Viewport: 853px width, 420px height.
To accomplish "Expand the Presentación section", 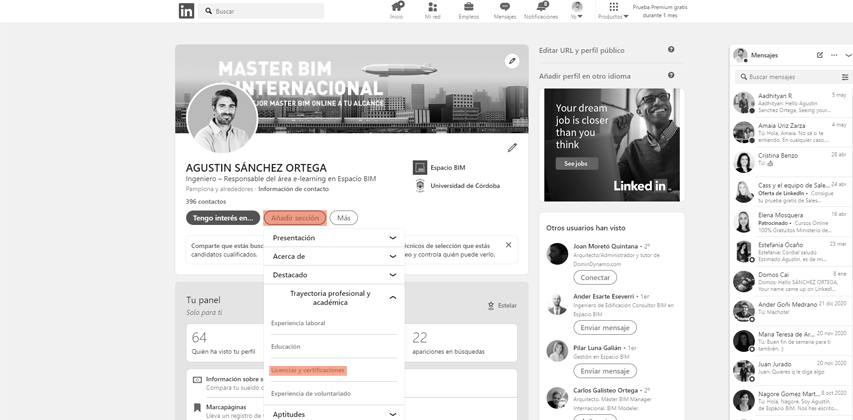I will click(334, 238).
